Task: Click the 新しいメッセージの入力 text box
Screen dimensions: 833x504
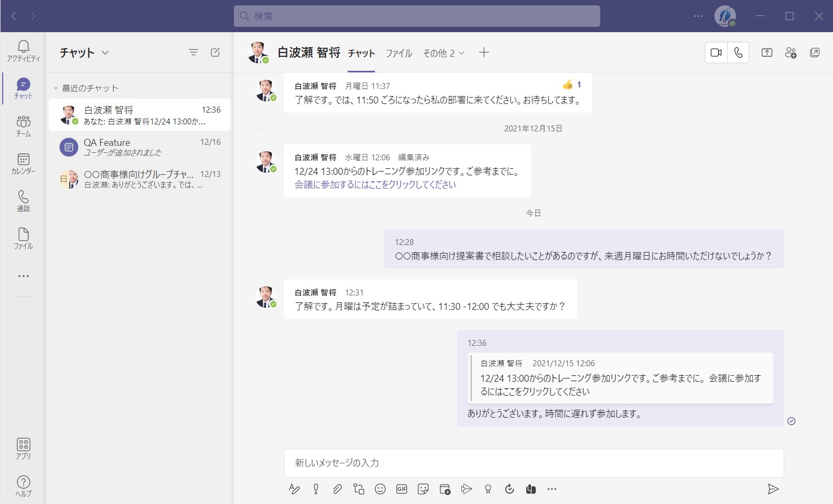Action: coord(533,463)
